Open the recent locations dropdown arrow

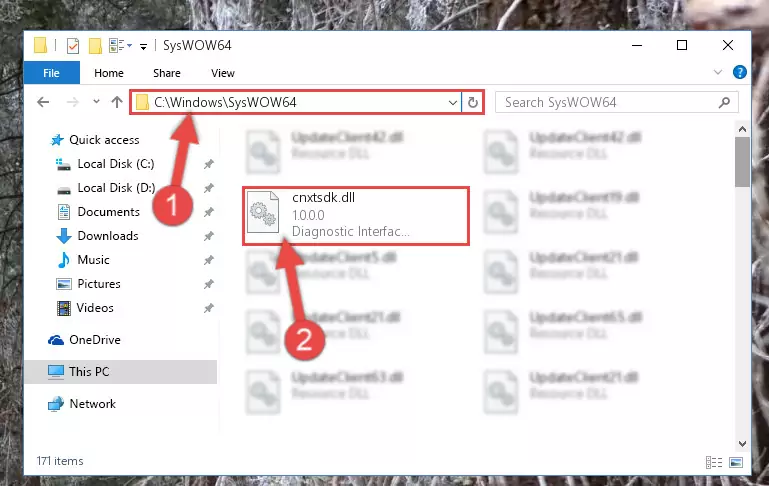pos(96,102)
